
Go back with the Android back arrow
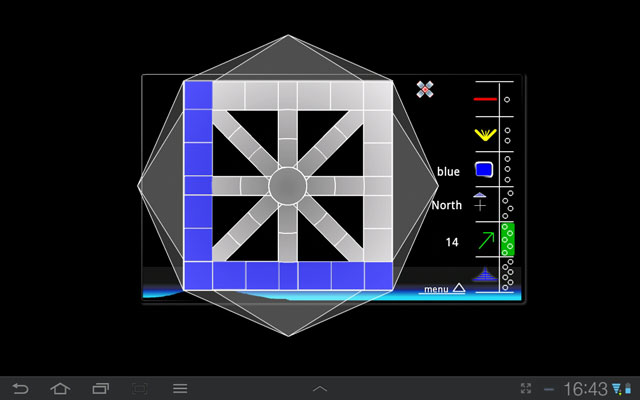pyautogui.click(x=20, y=388)
